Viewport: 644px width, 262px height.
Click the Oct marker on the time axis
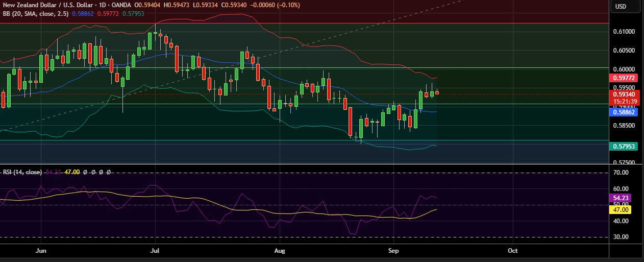[513, 251]
